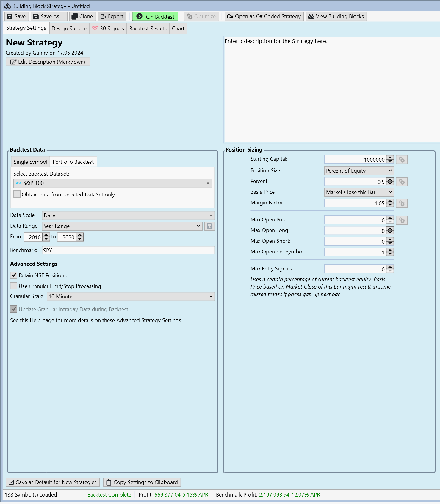Viewport: 440px width, 504px height.
Task: Select the Portfolio Backtest tab
Action: tap(73, 162)
